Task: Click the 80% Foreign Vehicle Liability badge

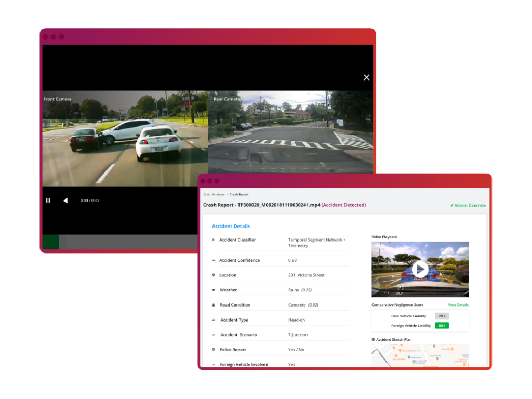Action: pyautogui.click(x=442, y=326)
